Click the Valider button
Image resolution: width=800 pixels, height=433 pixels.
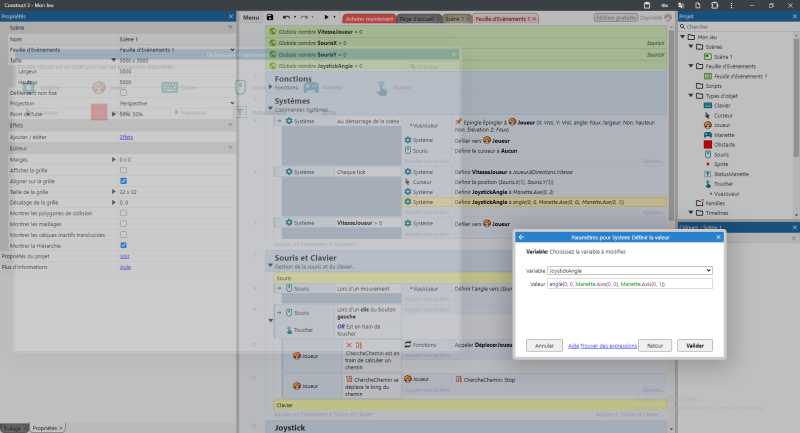[x=694, y=345]
